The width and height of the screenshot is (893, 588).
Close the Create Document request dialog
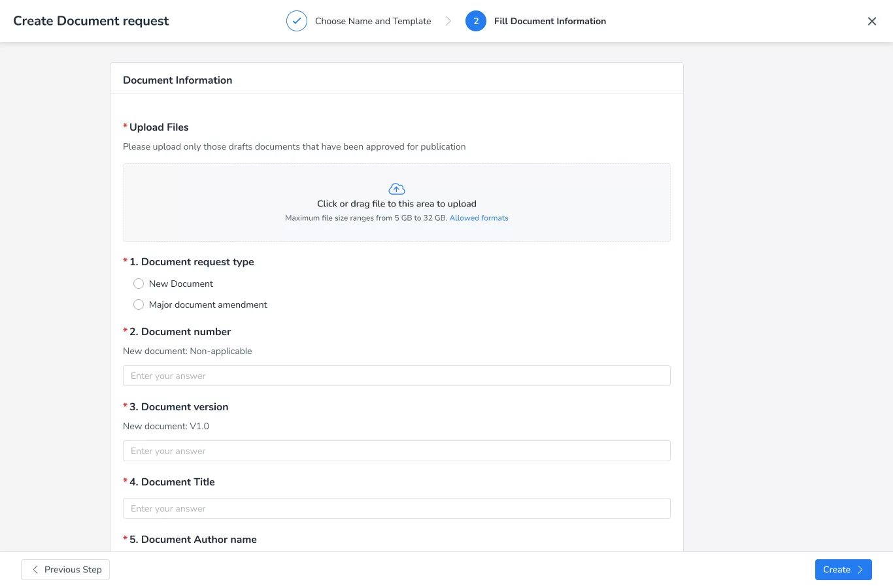(x=872, y=22)
